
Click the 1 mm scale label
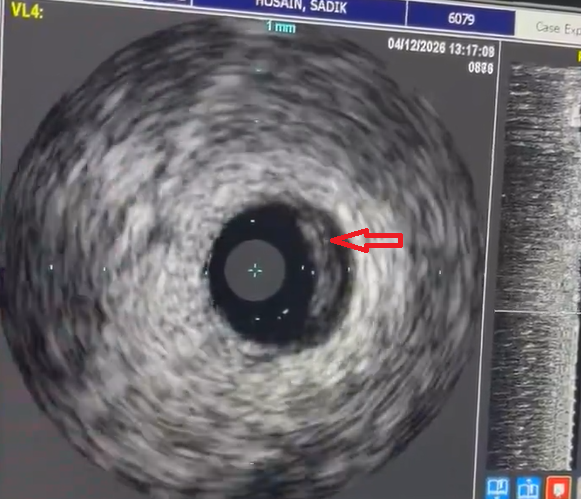click(x=280, y=27)
